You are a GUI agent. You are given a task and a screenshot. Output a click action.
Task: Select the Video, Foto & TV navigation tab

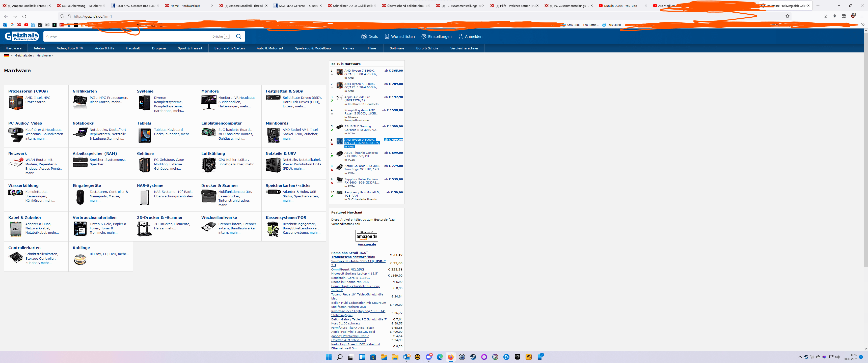tap(70, 48)
